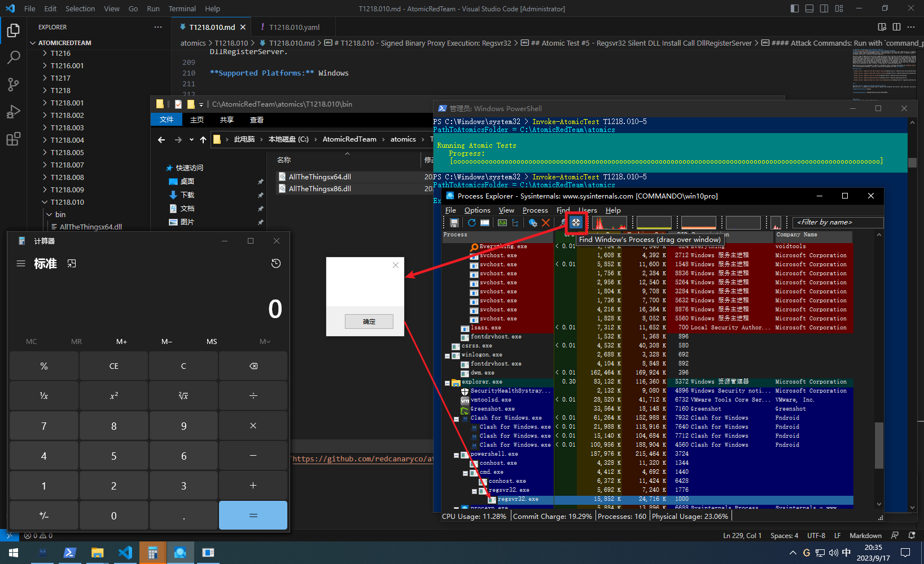Viewport: 924px width, 564px height.
Task: Open the Extensions view in VS Code
Action: click(x=14, y=138)
